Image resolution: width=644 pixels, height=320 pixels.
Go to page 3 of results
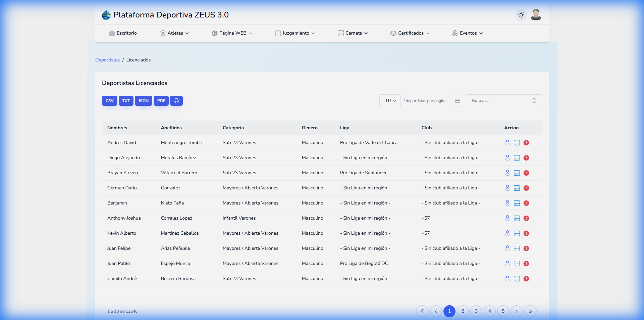476,311
